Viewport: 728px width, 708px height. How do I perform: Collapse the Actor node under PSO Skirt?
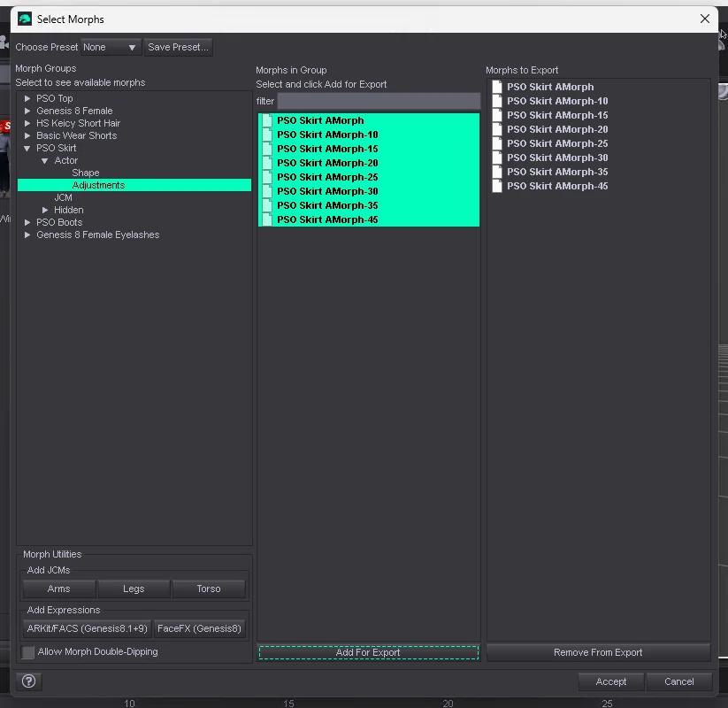[44, 161]
